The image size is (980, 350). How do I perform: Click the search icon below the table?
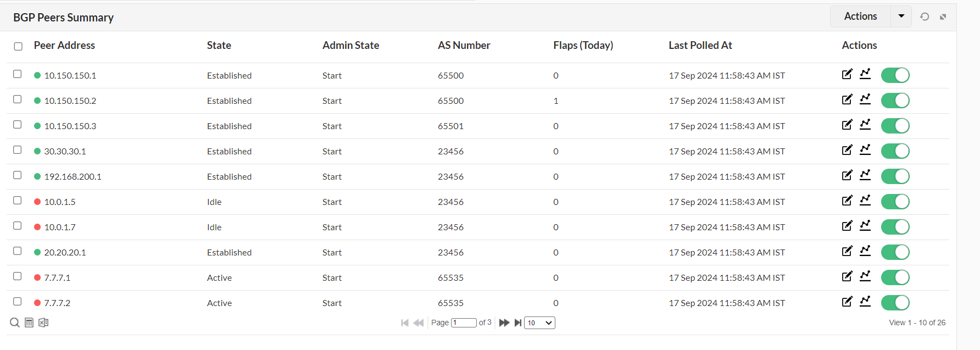coord(15,323)
